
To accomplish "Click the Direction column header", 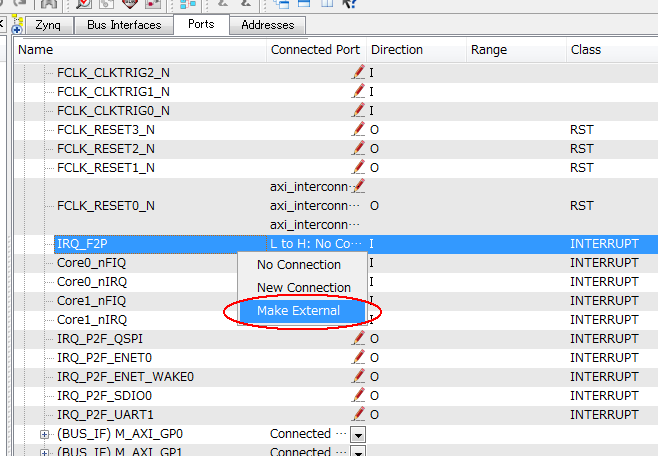I will 396,50.
